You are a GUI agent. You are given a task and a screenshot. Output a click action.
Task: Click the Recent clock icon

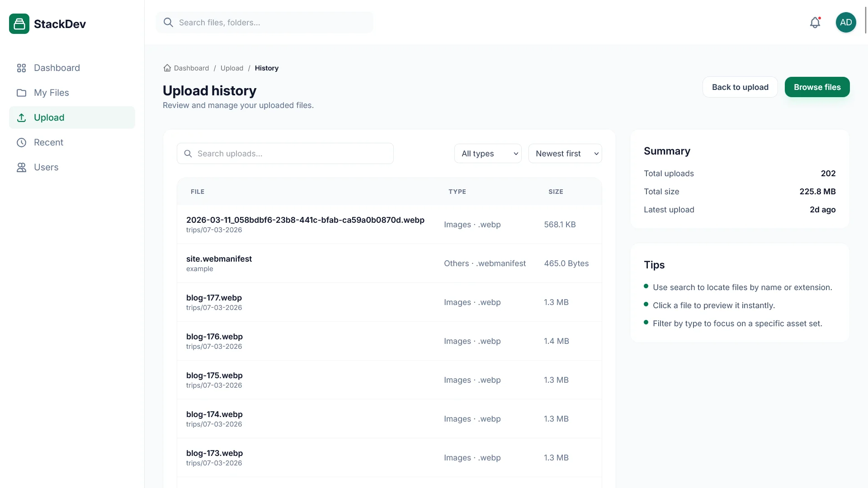[21, 142]
